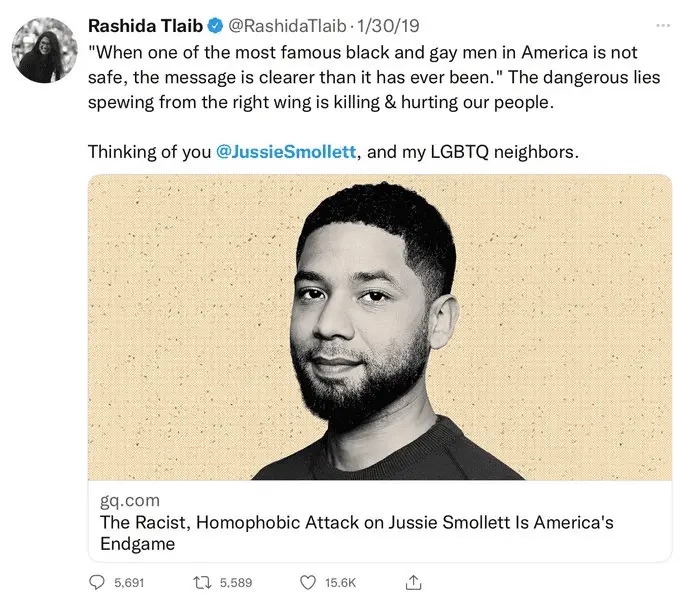Click the blue verified badge

[215, 24]
